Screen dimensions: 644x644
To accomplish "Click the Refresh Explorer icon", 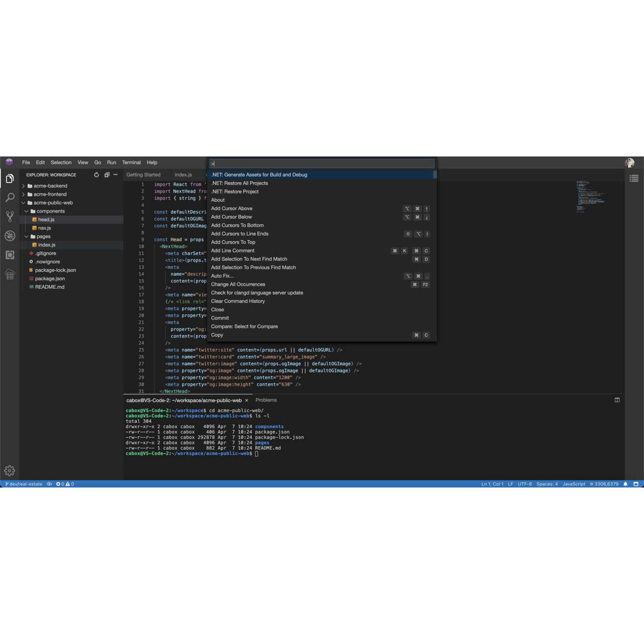I will click(x=96, y=175).
